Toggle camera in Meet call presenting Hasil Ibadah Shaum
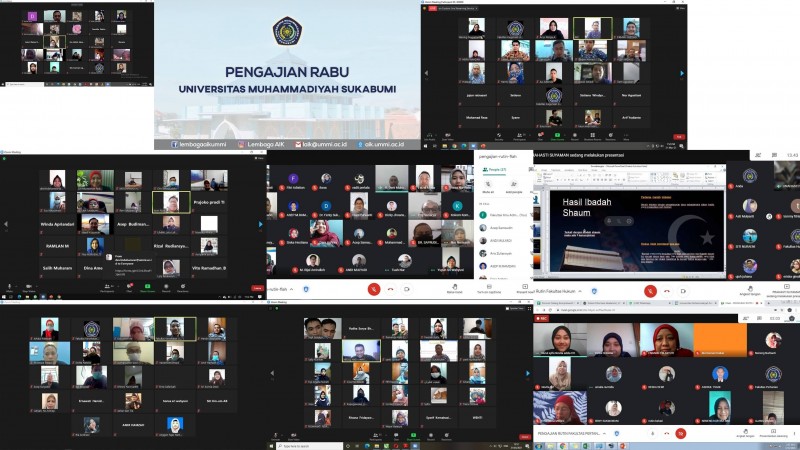The image size is (800, 450). 683,291
